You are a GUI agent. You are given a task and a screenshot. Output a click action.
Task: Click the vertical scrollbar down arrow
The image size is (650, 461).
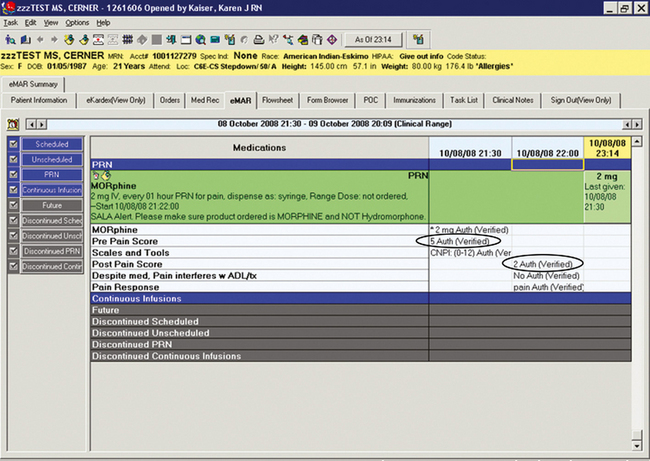(x=637, y=446)
